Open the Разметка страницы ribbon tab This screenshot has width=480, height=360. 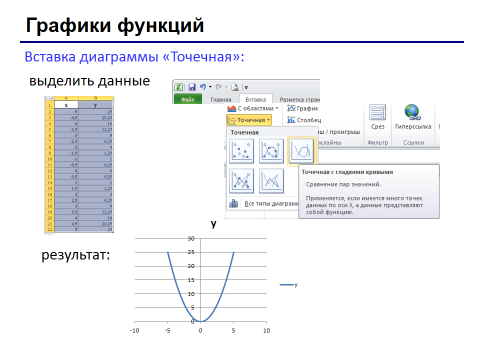(x=299, y=99)
